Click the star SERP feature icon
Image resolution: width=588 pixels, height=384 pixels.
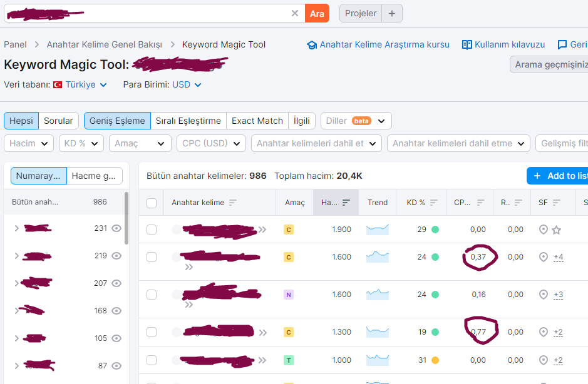[x=557, y=230]
